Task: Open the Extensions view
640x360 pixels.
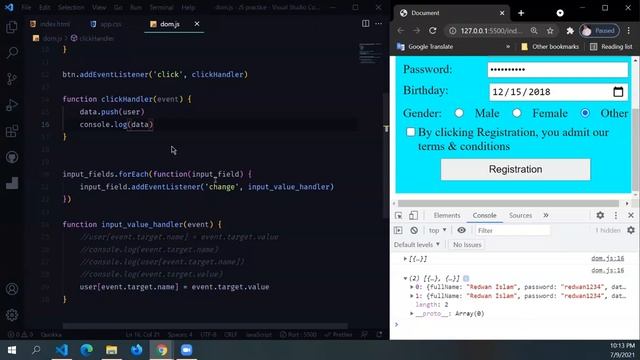Action: pyautogui.click(x=12, y=131)
